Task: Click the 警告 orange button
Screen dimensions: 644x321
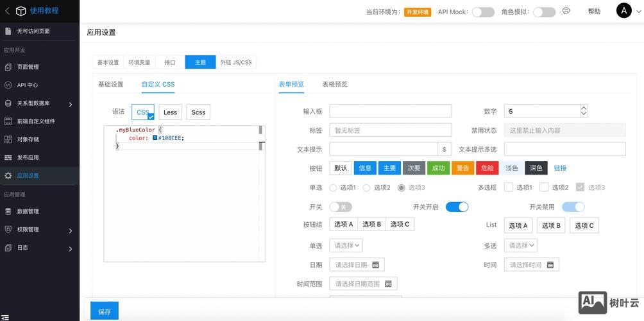Action: coord(463,168)
